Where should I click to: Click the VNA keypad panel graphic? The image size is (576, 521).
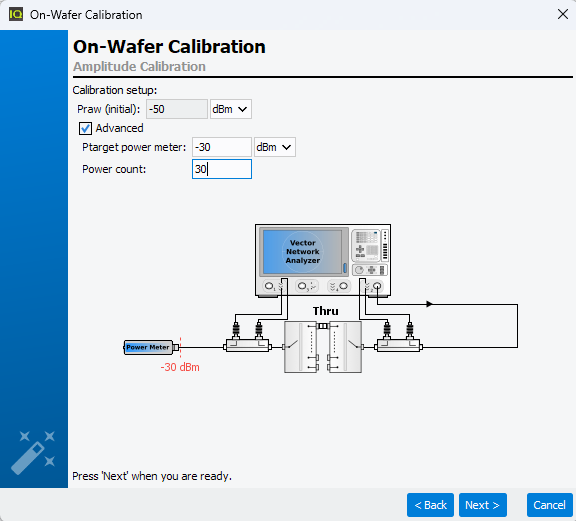click(370, 253)
